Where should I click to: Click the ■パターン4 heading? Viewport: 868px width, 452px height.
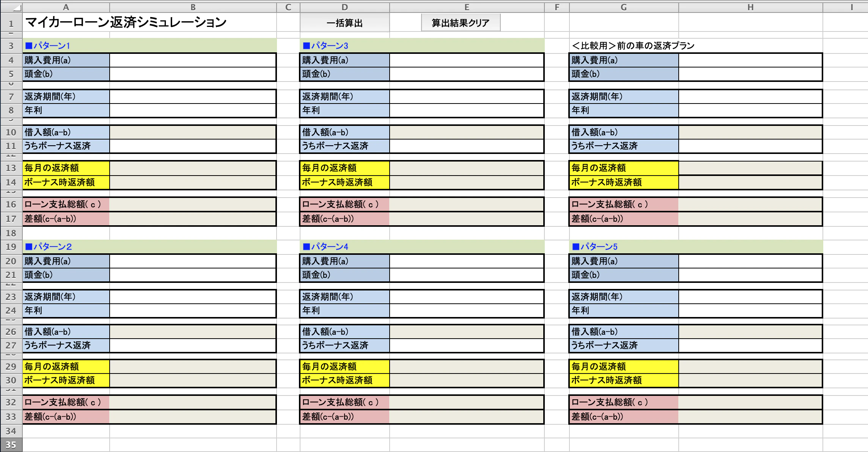coord(325,247)
